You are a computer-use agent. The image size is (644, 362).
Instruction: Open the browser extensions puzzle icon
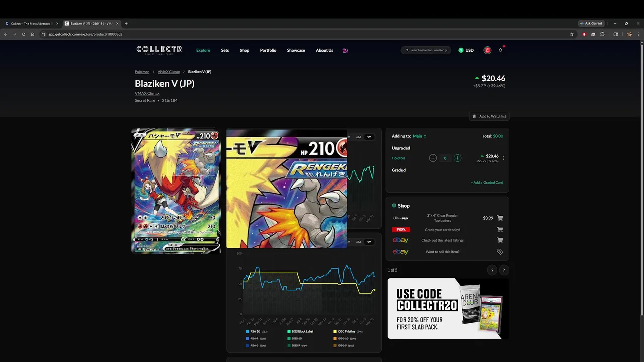click(x=602, y=34)
